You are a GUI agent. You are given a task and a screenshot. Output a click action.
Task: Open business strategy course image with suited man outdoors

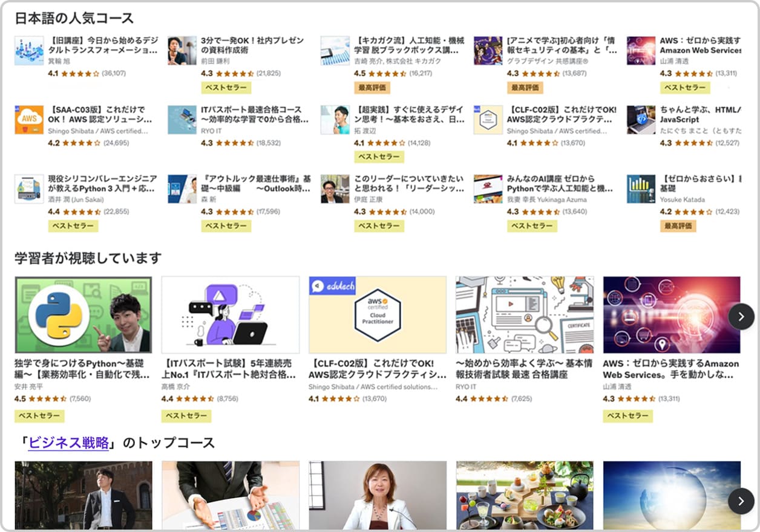click(x=84, y=496)
